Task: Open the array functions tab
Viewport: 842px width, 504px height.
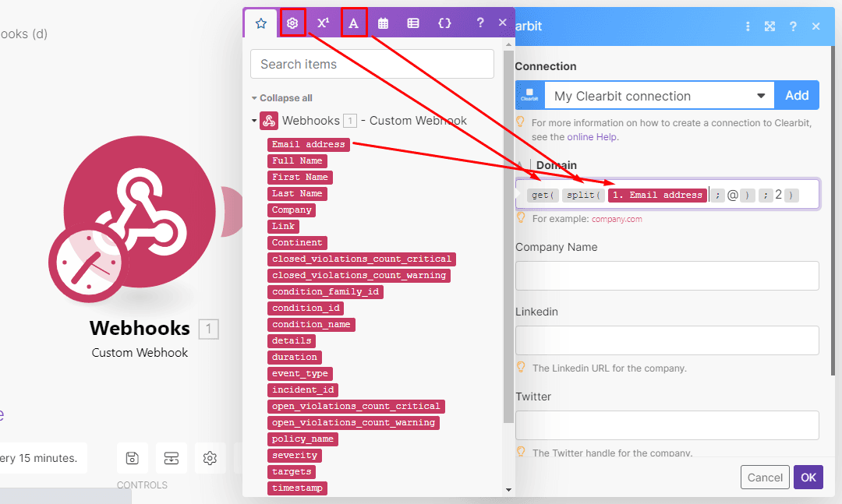Action: click(x=413, y=23)
